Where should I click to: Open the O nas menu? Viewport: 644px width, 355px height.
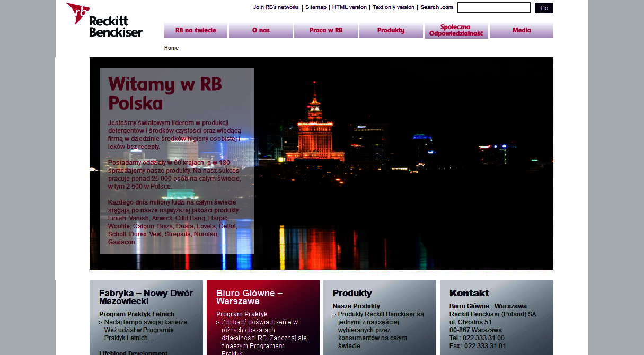261,30
